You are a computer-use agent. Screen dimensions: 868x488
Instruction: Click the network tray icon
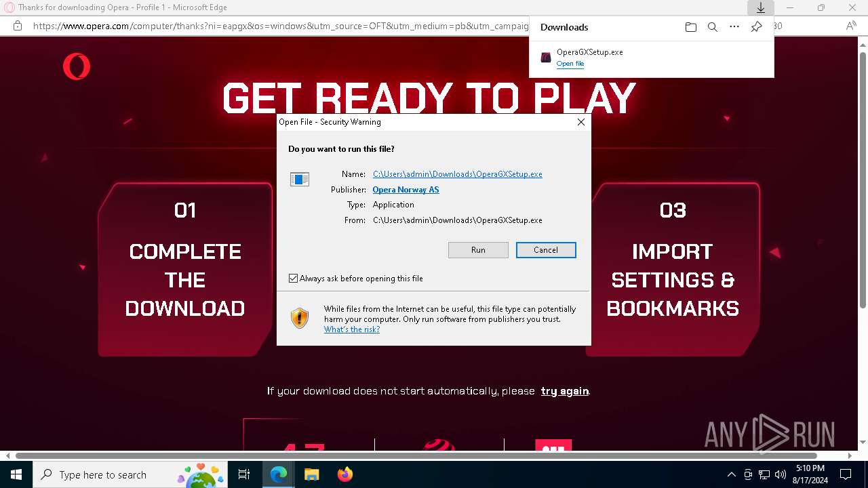click(764, 474)
